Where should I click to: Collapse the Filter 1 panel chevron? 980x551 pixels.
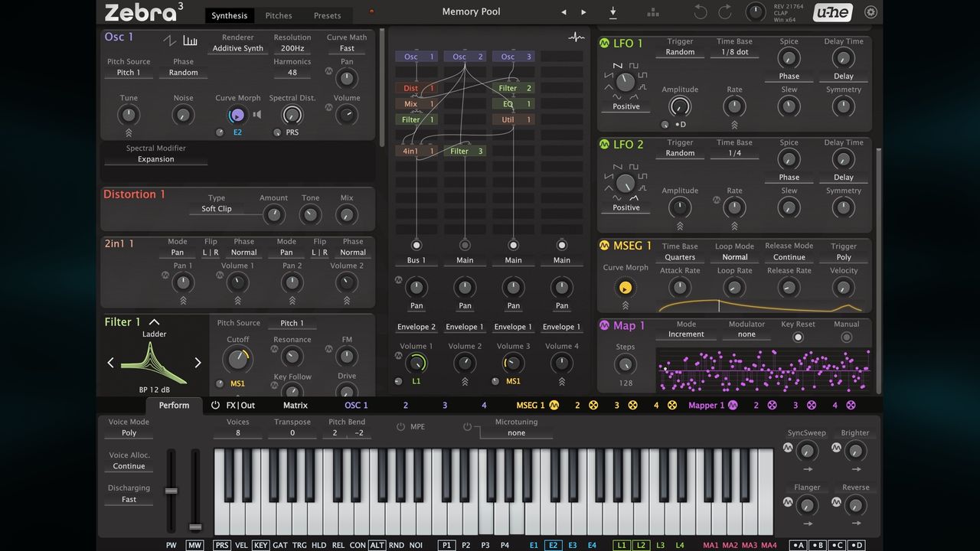coord(154,322)
